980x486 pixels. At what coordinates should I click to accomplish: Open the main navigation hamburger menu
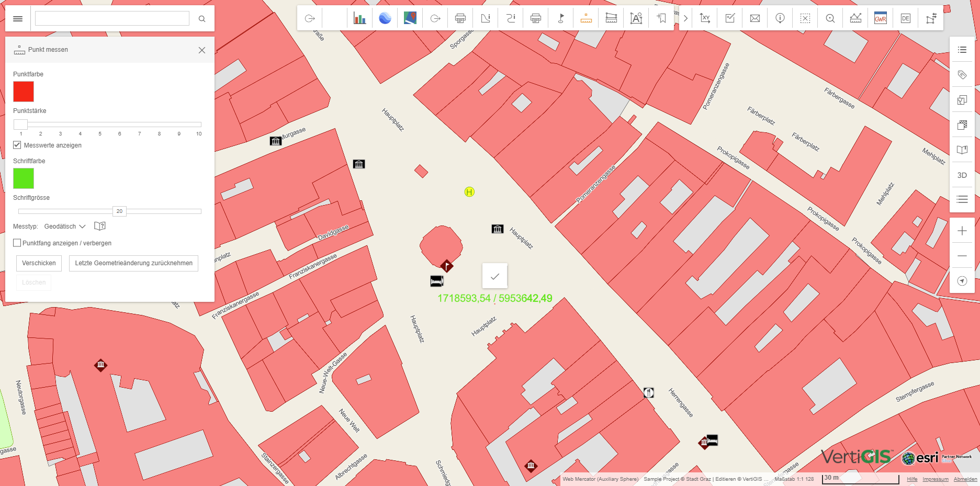coord(18,18)
